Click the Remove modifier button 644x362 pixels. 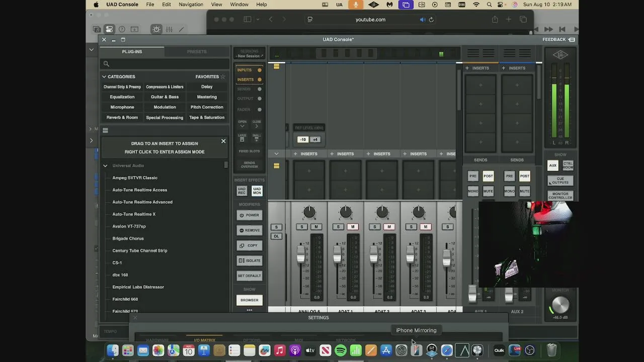250,230
